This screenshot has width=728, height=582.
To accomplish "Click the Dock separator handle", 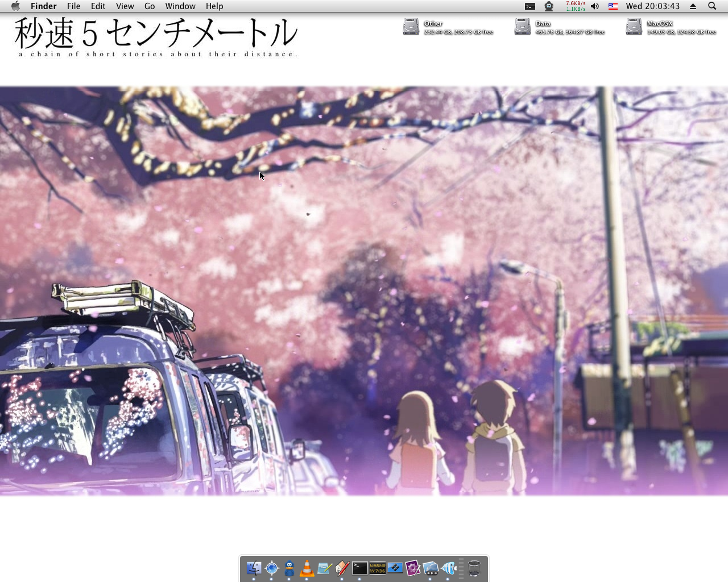I will tap(461, 568).
